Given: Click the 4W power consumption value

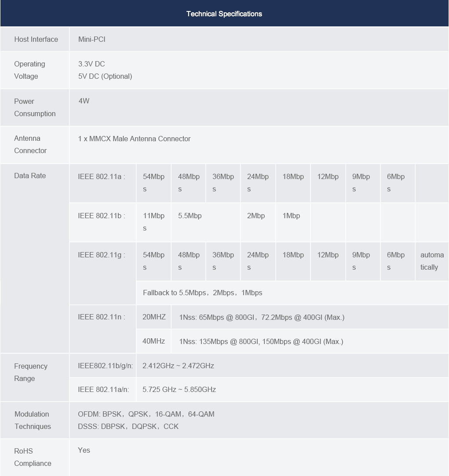Looking at the screenshot, I should (84, 101).
